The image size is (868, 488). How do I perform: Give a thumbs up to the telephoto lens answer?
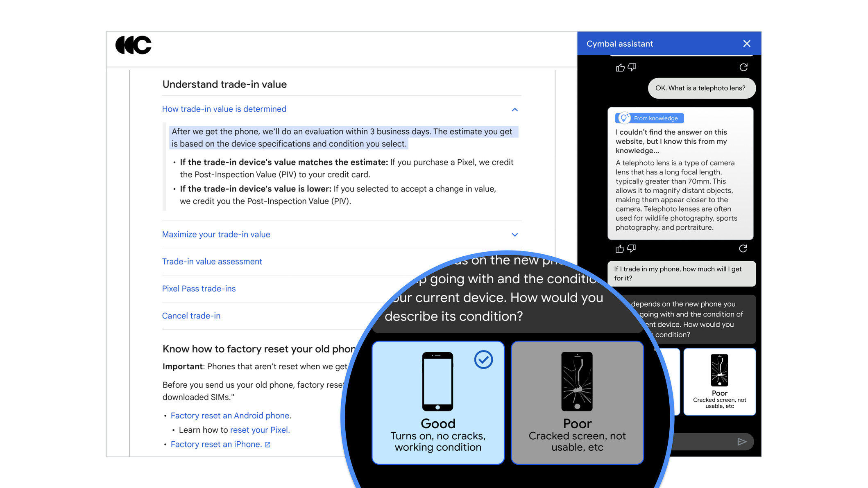[619, 249]
